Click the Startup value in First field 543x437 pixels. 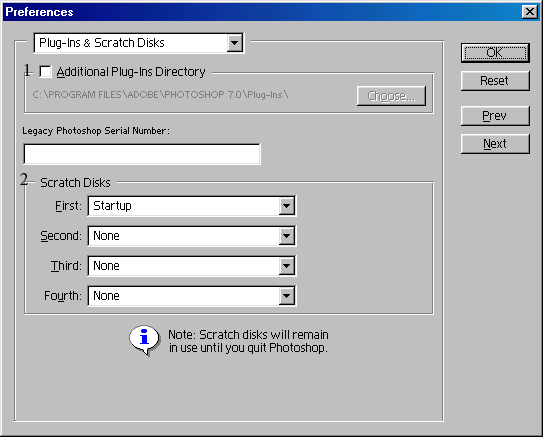[x=112, y=206]
